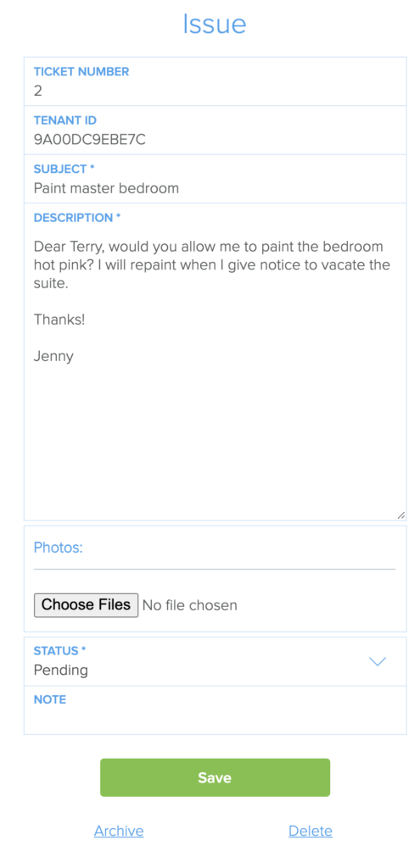
Task: Click the Save button
Action: tap(215, 777)
